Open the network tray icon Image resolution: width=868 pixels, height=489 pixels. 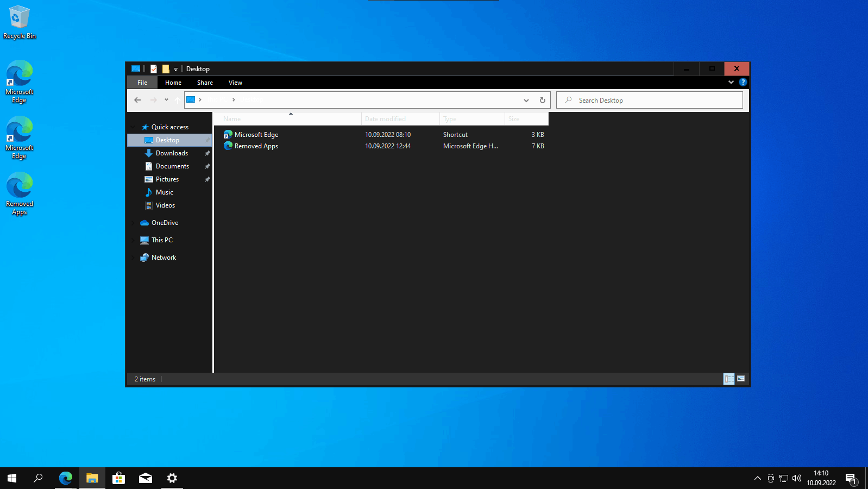pos(784,478)
